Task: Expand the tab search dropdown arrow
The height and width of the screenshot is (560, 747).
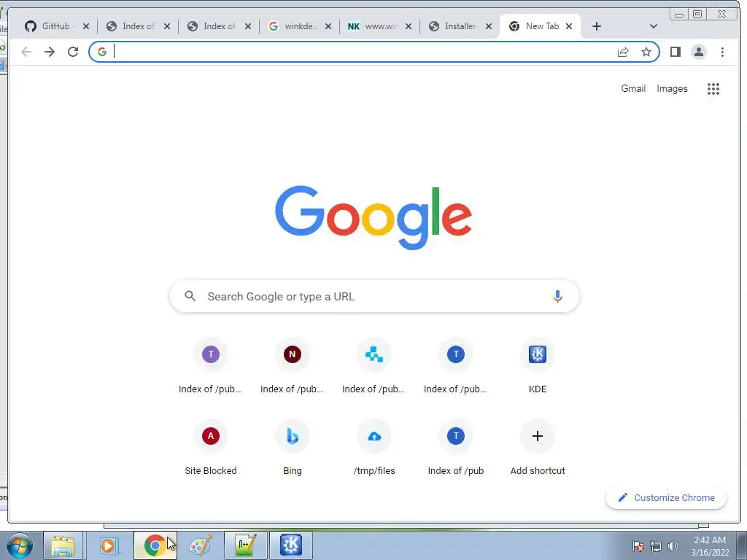Action: click(x=653, y=26)
